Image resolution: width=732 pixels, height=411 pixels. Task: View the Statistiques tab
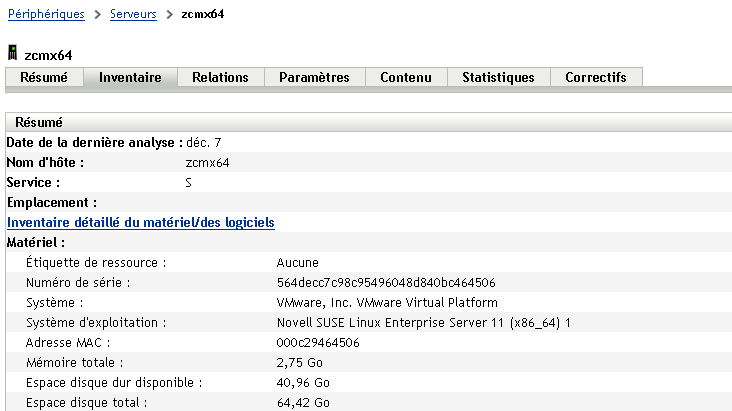click(498, 77)
